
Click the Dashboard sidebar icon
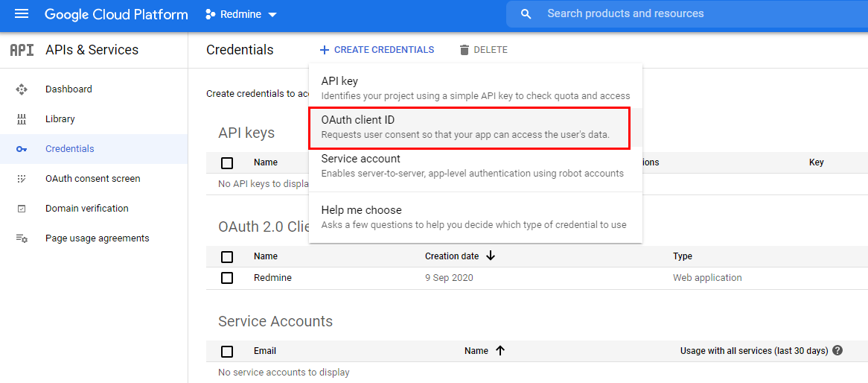point(22,89)
